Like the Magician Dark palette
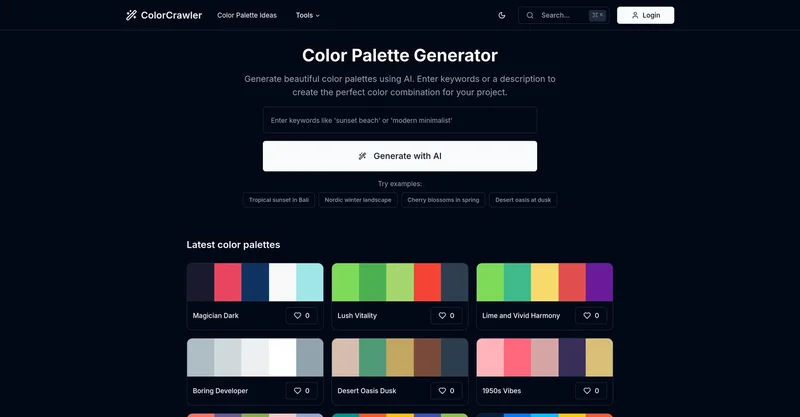 tap(302, 315)
